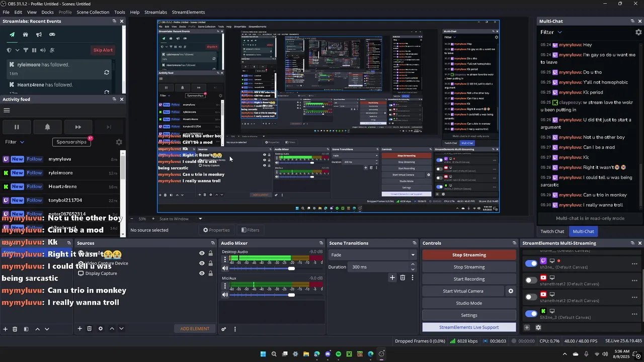Click the muted bell icon in Recent Events
Image resolution: width=644 pixels, height=362 pixels.
52,50
